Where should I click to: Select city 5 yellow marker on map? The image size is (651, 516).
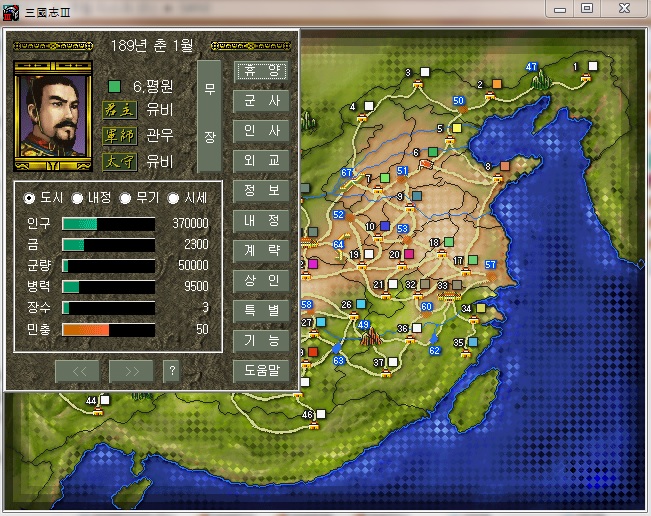[x=457, y=128]
